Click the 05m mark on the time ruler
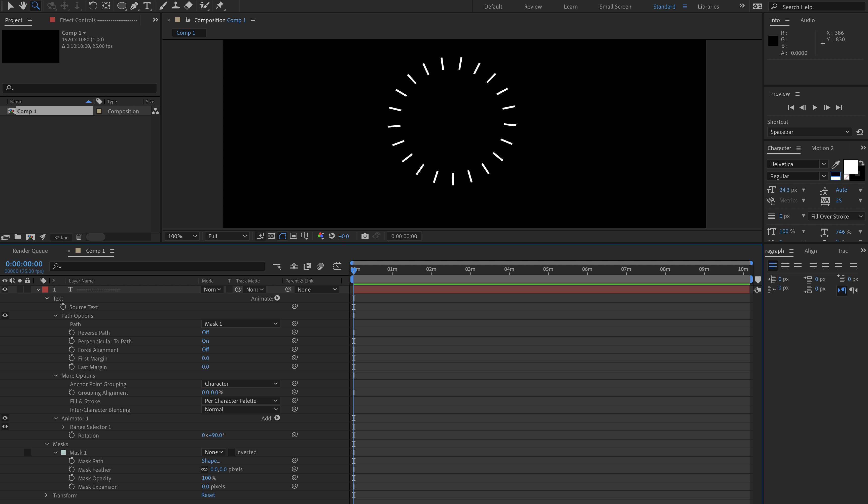 pos(548,269)
